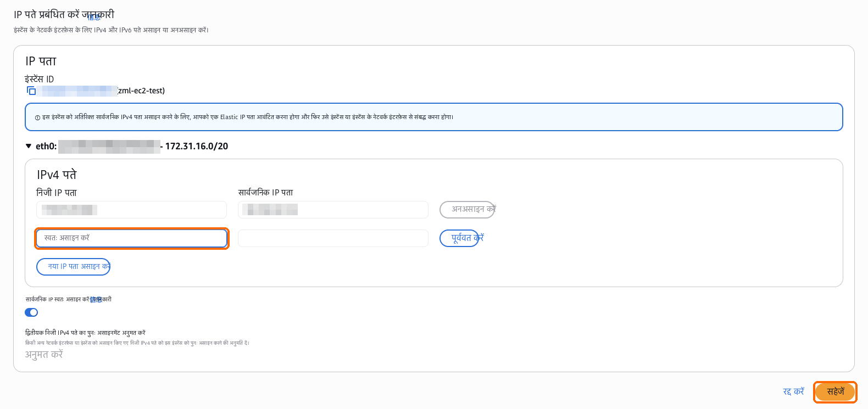Focus the 'स्वतः असाइन करें' private IP field
The width and height of the screenshot is (868, 409).
pos(132,238)
